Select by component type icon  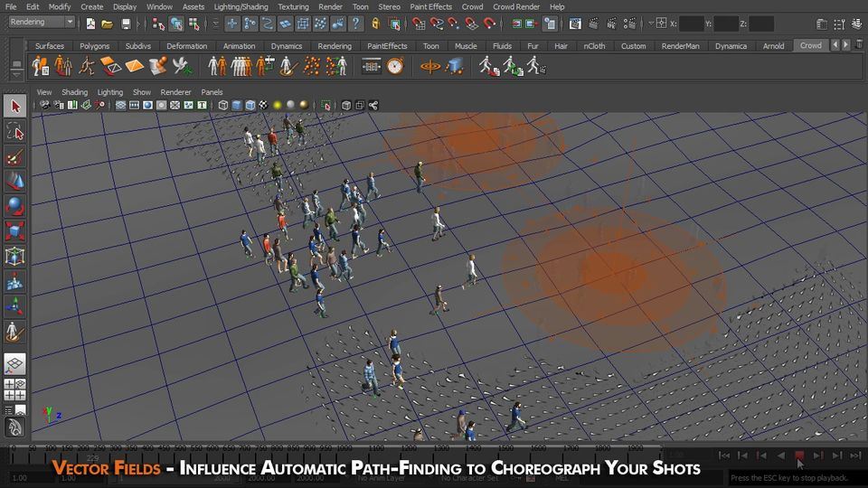click(193, 23)
